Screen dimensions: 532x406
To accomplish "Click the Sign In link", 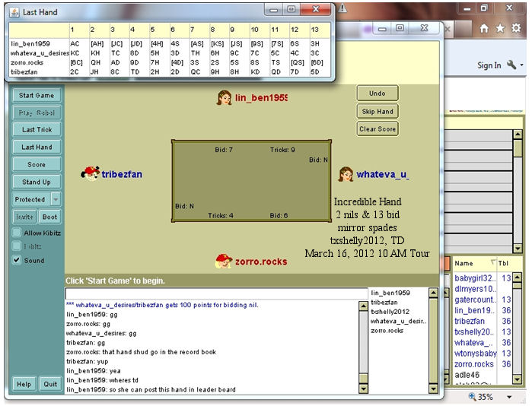I will point(489,65).
